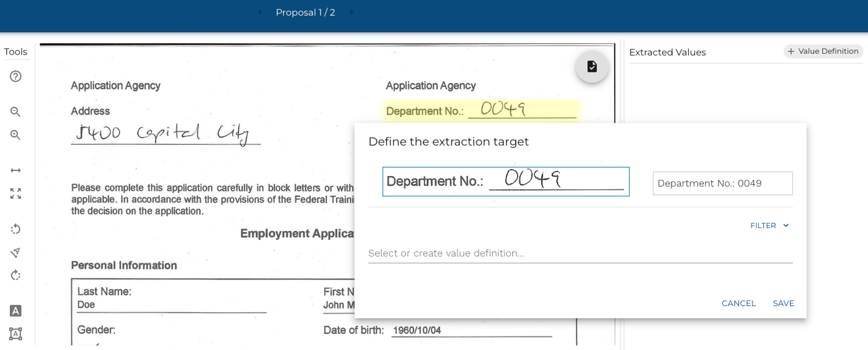Click the Department No. image snippet in dialog
The height and width of the screenshot is (350, 868).
click(506, 182)
